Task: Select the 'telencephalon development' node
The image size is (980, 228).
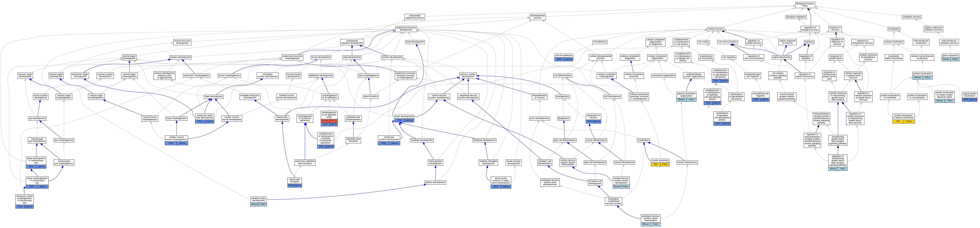Action: [435, 162]
